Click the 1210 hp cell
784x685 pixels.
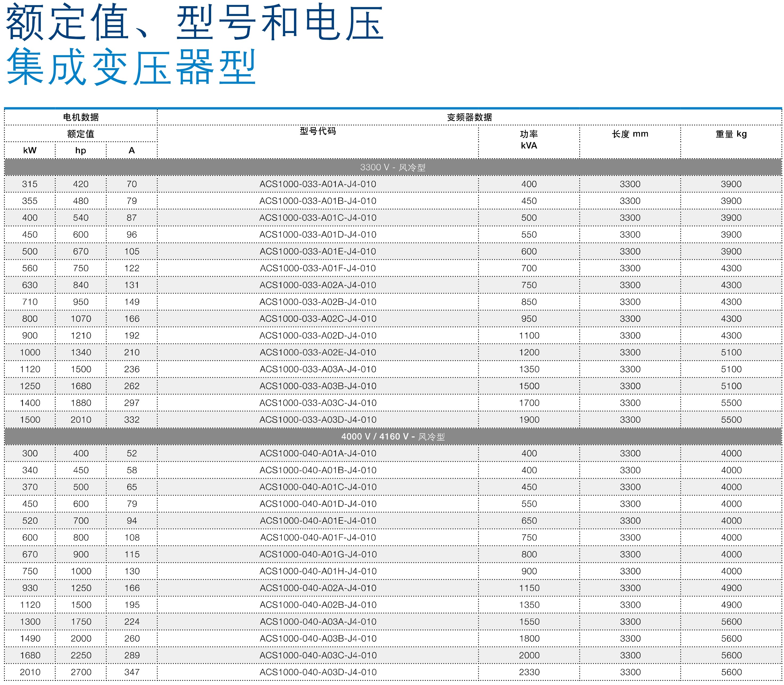[x=81, y=336]
